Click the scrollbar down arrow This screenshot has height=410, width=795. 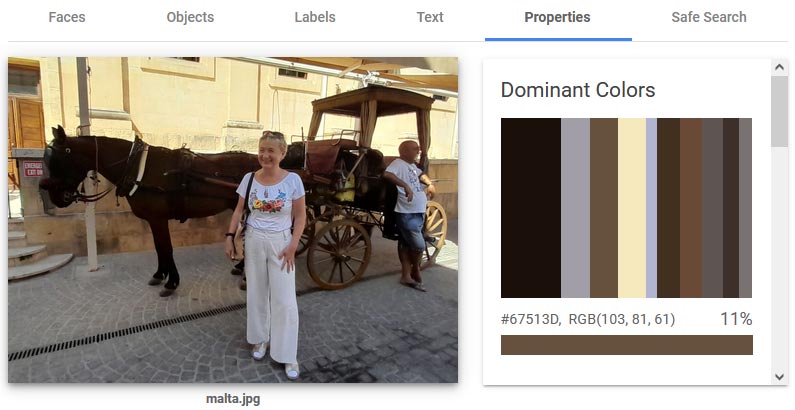point(779,377)
